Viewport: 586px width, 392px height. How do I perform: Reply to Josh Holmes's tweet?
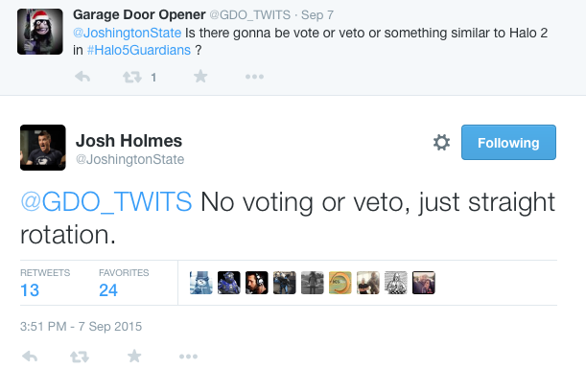click(30, 357)
